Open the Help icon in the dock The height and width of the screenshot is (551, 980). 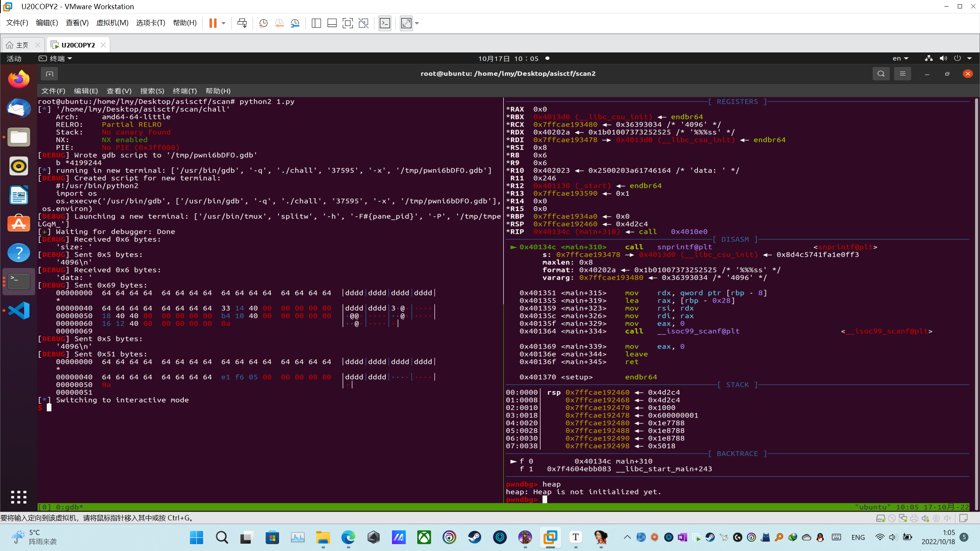coord(18,253)
